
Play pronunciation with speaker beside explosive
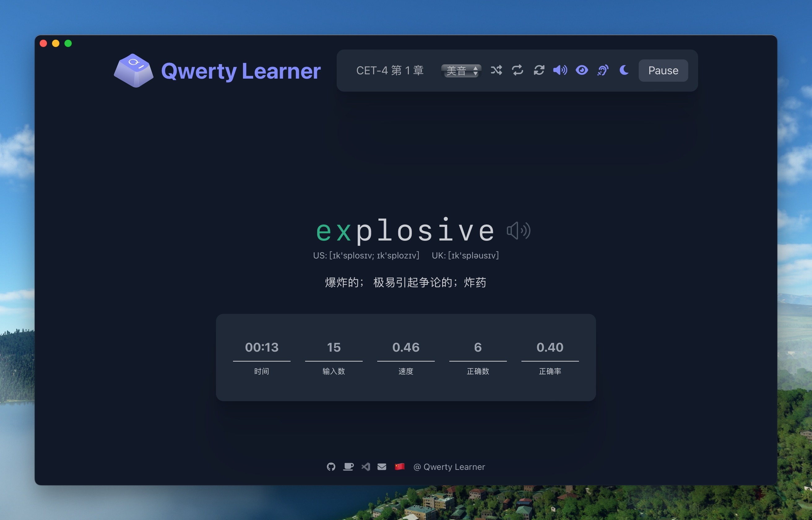(x=518, y=231)
